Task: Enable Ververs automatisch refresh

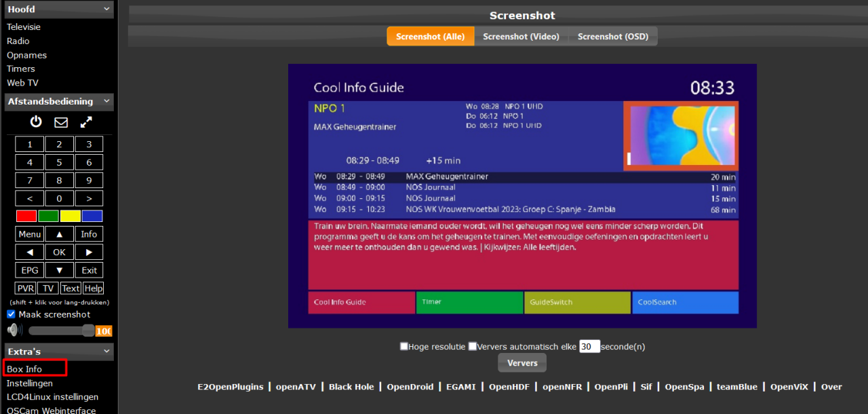Action: 473,346
